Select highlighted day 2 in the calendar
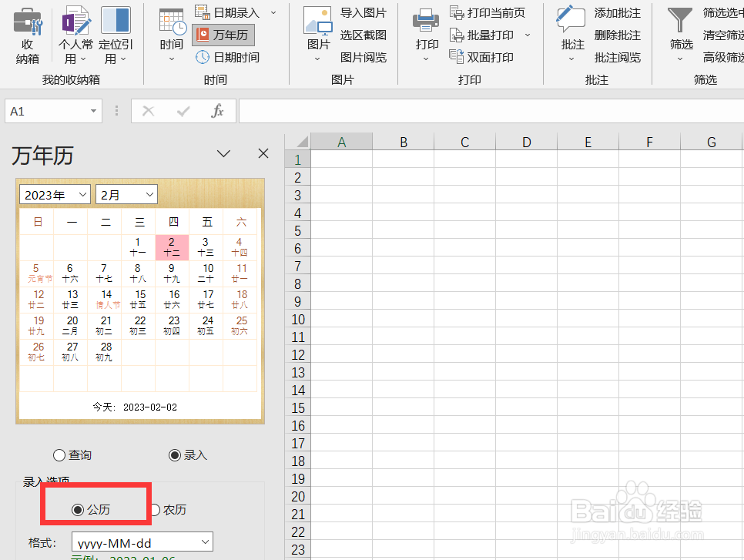Image resolution: width=744 pixels, height=560 pixels. (172, 247)
